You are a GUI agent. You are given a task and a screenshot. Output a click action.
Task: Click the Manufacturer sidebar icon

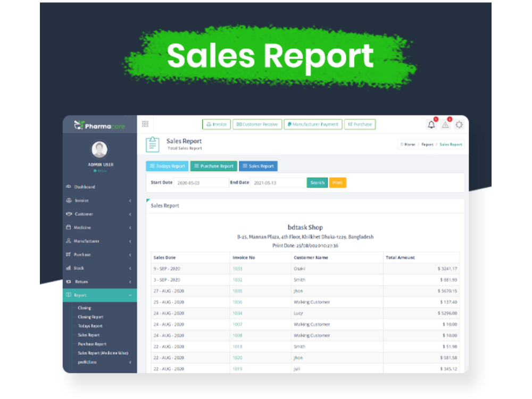(69, 241)
